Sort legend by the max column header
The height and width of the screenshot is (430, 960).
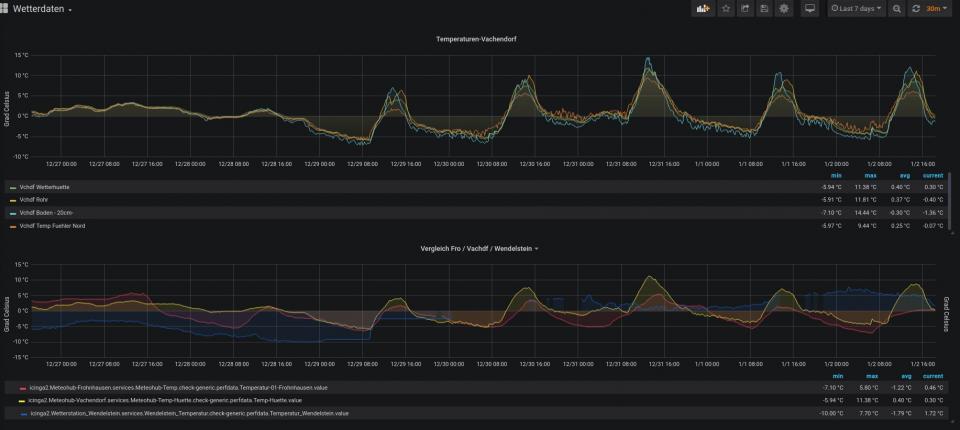tap(871, 176)
